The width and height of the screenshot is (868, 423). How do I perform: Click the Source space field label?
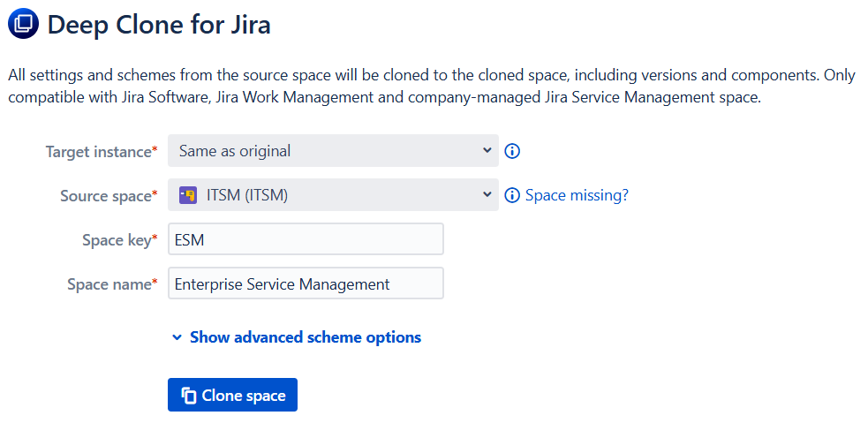point(106,196)
